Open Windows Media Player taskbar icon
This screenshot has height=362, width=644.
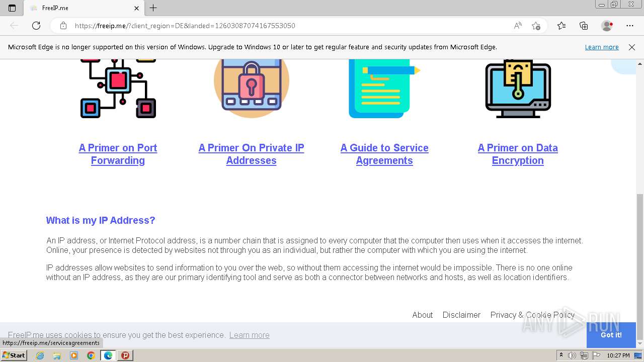(74, 355)
